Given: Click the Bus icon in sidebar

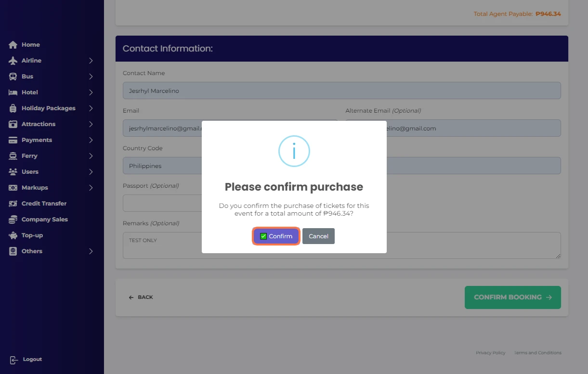Looking at the screenshot, I should pyautogui.click(x=13, y=77).
